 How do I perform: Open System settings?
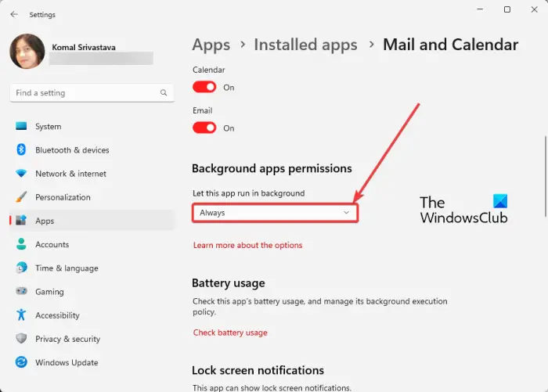point(92,127)
